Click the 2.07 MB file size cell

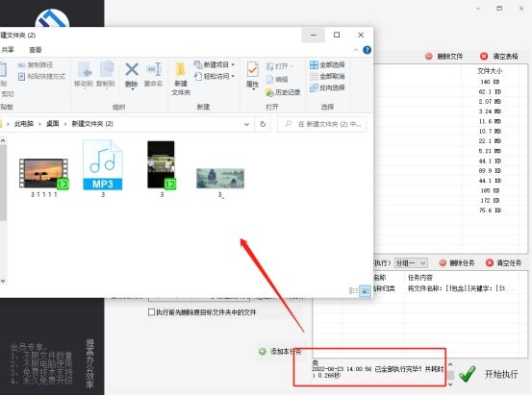(490, 101)
